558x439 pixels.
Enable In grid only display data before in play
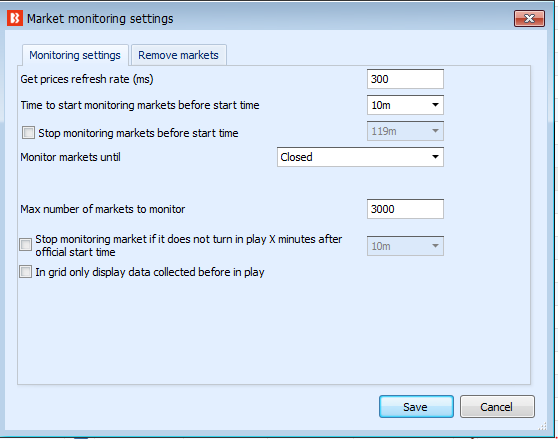(25, 272)
